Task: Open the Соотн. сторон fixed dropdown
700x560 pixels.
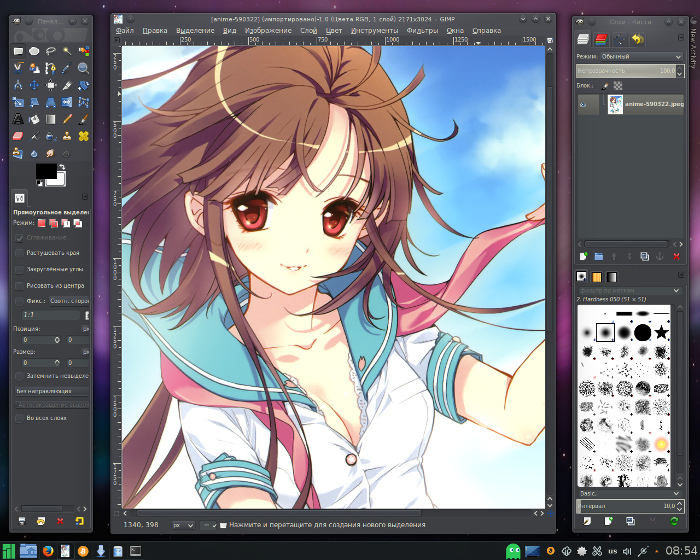Action: 69,301
